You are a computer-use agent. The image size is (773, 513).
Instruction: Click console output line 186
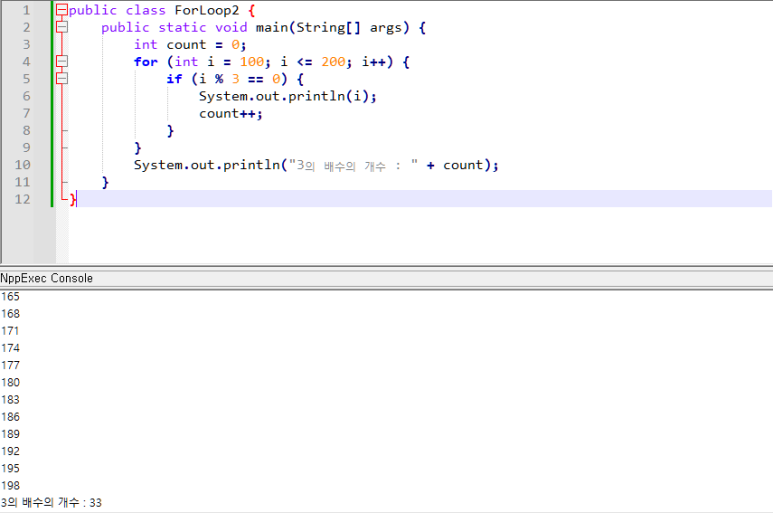click(10, 417)
